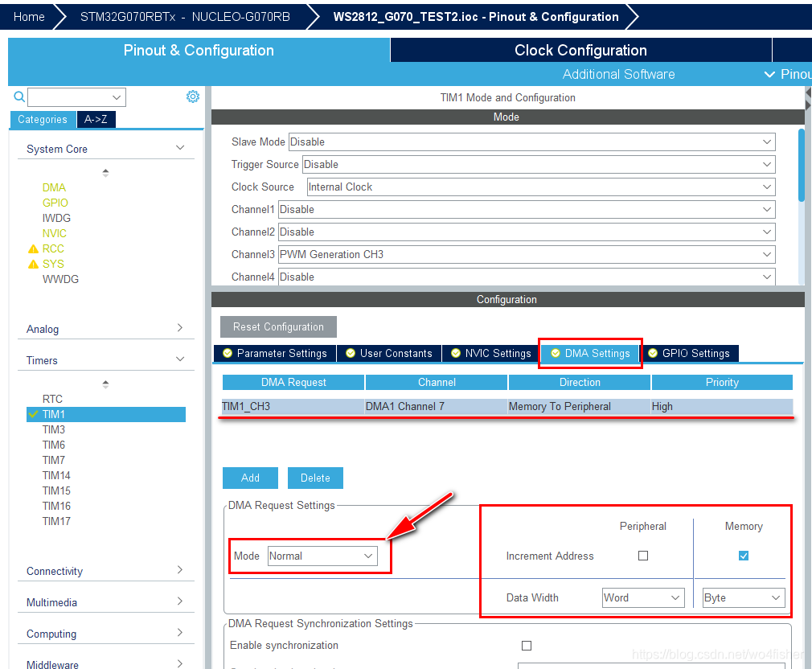Screen dimensions: 812x669
Task: Click the SYS warning triangle icon
Action: pyautogui.click(x=33, y=264)
